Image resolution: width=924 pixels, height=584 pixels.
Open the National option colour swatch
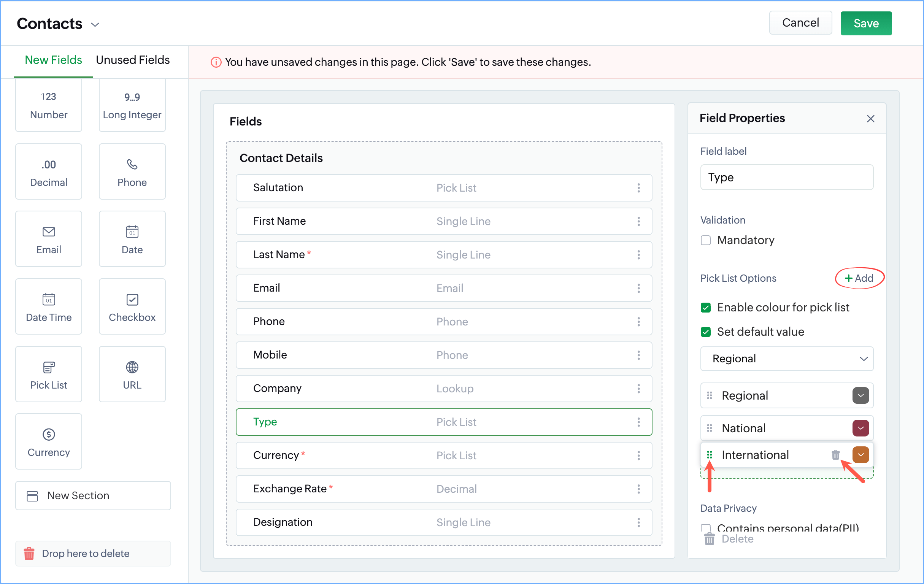click(x=860, y=428)
